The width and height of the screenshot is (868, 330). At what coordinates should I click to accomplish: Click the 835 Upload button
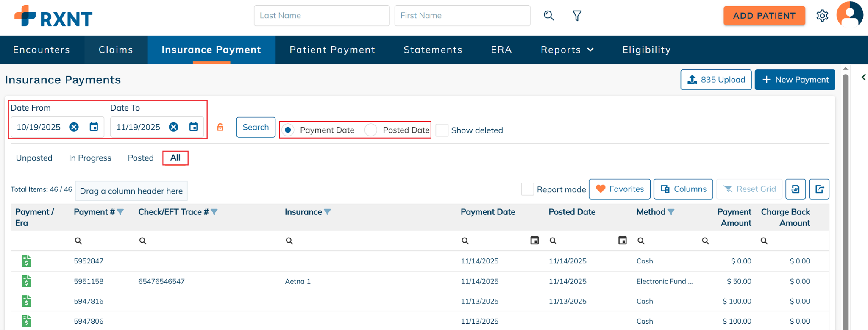tap(716, 80)
